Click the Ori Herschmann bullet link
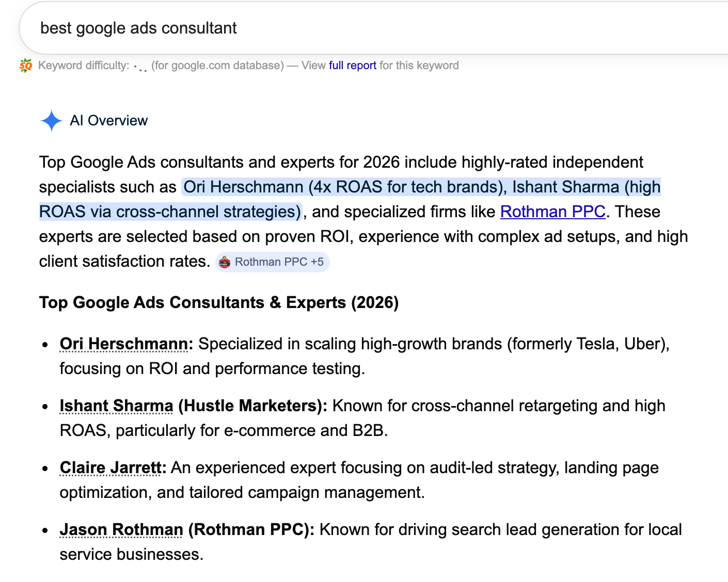The image size is (728, 582). pyautogui.click(x=124, y=344)
